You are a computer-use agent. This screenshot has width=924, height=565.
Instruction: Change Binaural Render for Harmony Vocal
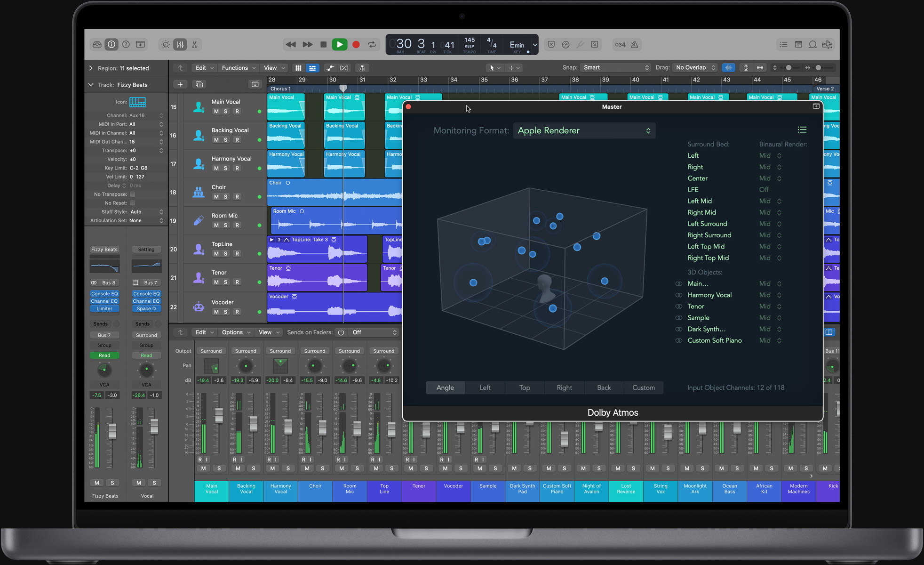coord(770,295)
